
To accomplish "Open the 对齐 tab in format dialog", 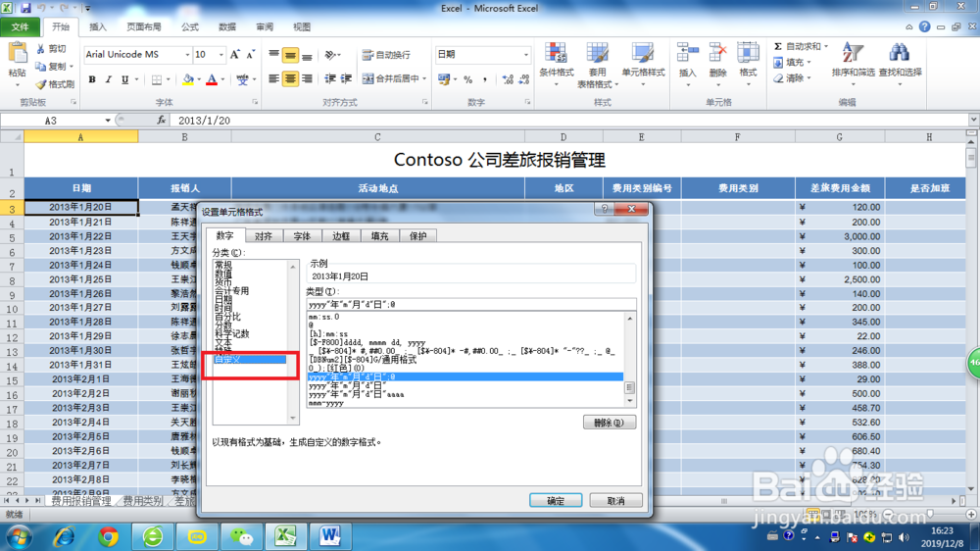I will pos(264,235).
